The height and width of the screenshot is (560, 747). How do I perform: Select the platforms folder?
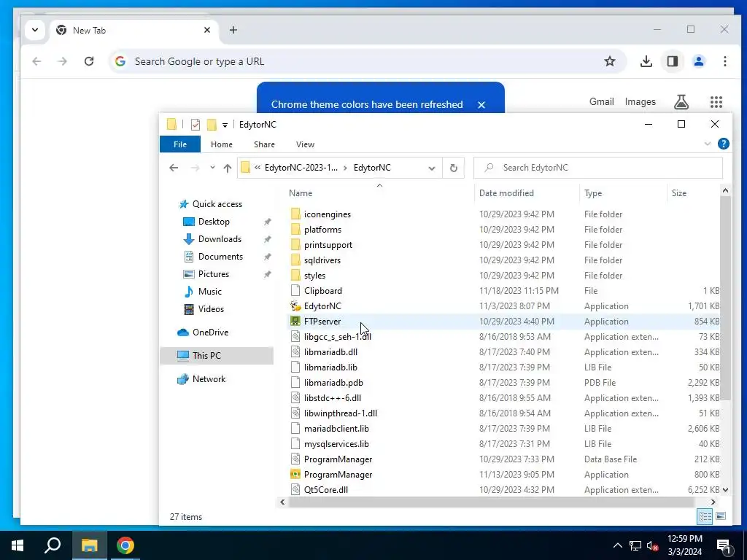tap(322, 230)
